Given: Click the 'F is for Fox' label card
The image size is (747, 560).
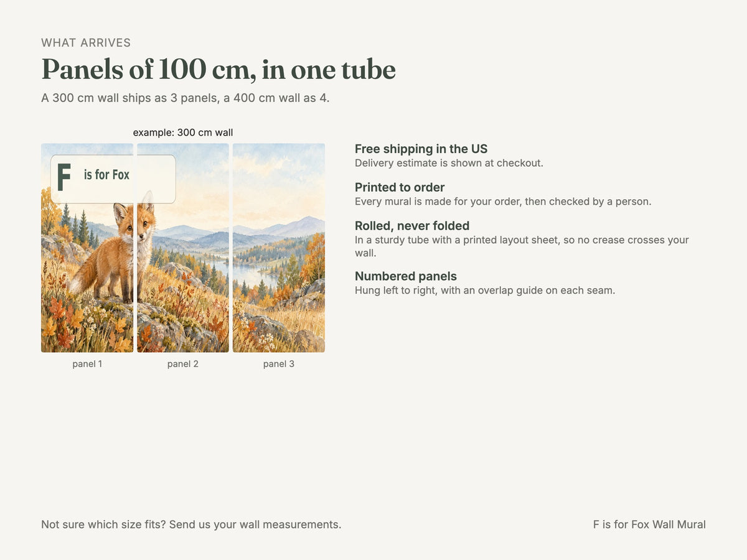Looking at the screenshot, I should click(x=113, y=179).
